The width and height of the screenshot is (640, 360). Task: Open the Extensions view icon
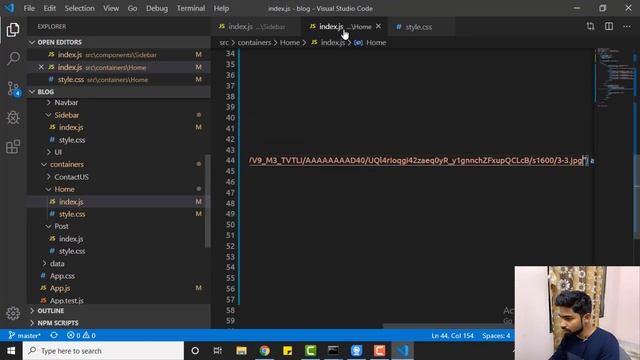[13, 147]
